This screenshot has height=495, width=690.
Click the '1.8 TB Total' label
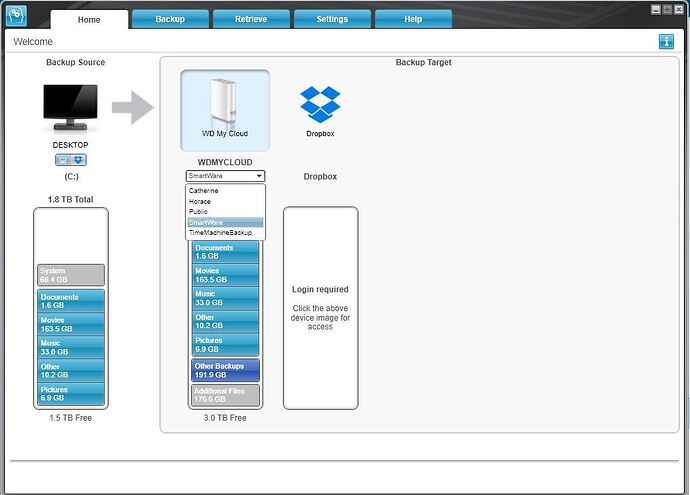pos(70,199)
